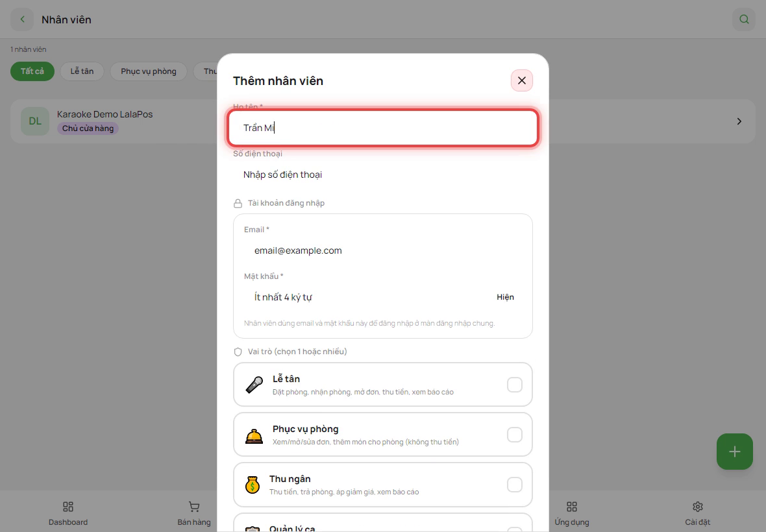Click the Số điện thoại input field

[383, 175]
